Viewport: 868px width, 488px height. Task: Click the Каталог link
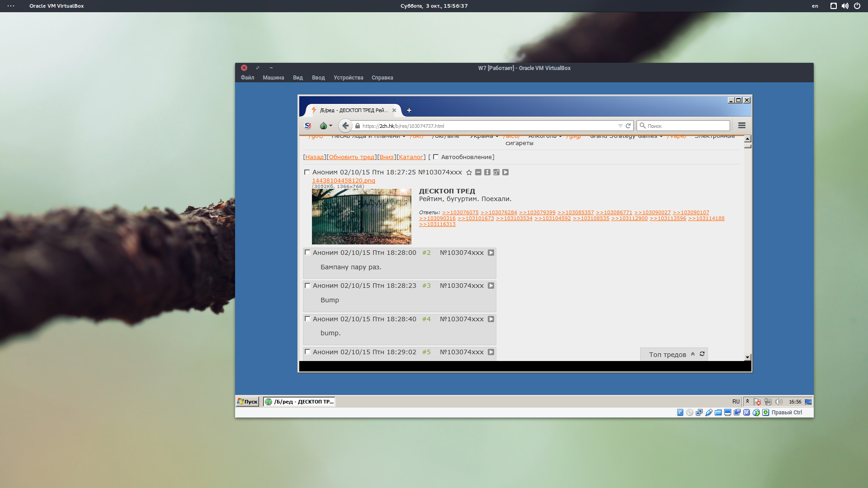(411, 157)
